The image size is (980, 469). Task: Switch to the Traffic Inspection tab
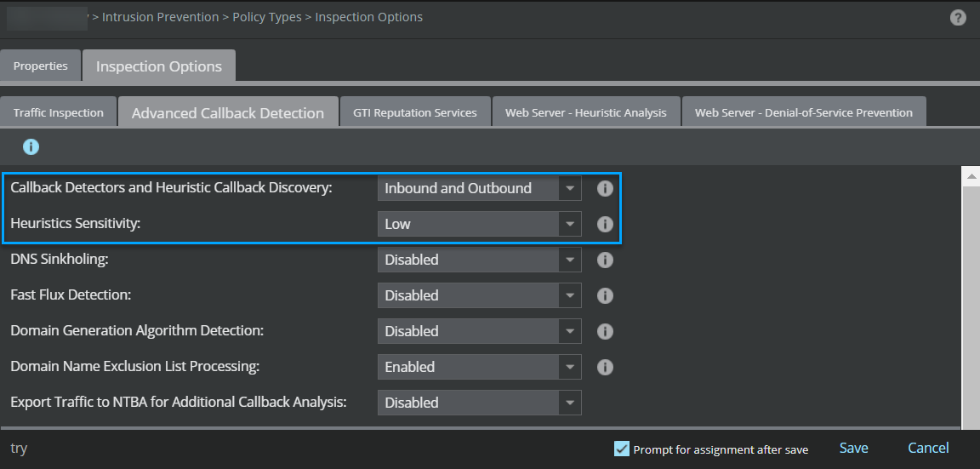(58, 112)
